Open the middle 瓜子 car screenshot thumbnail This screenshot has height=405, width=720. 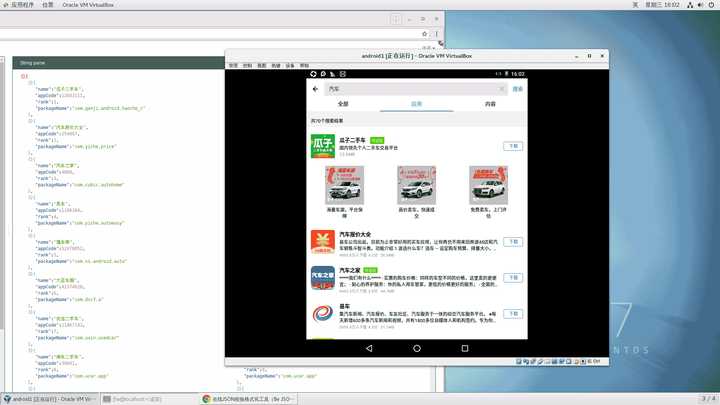pyautogui.click(x=416, y=186)
